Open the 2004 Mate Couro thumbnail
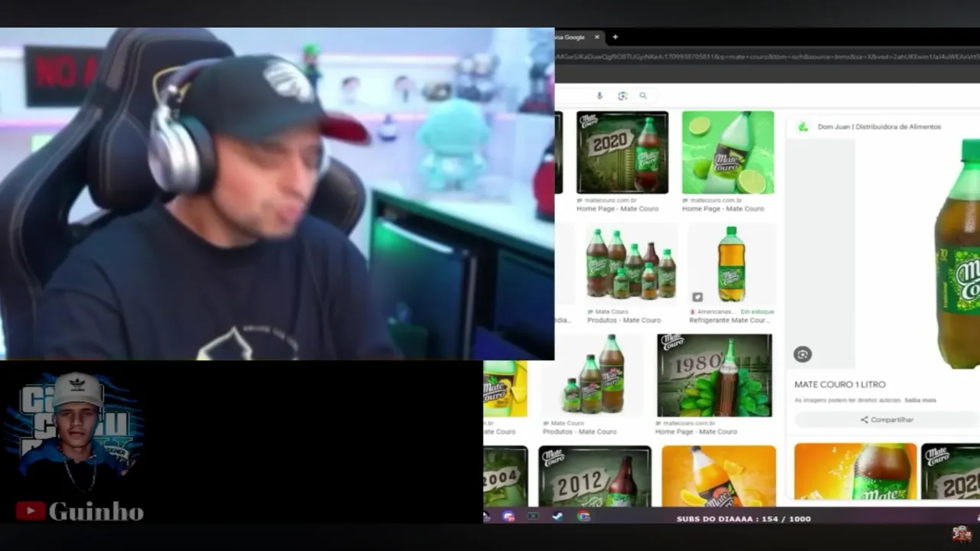This screenshot has height=551, width=980. click(505, 476)
